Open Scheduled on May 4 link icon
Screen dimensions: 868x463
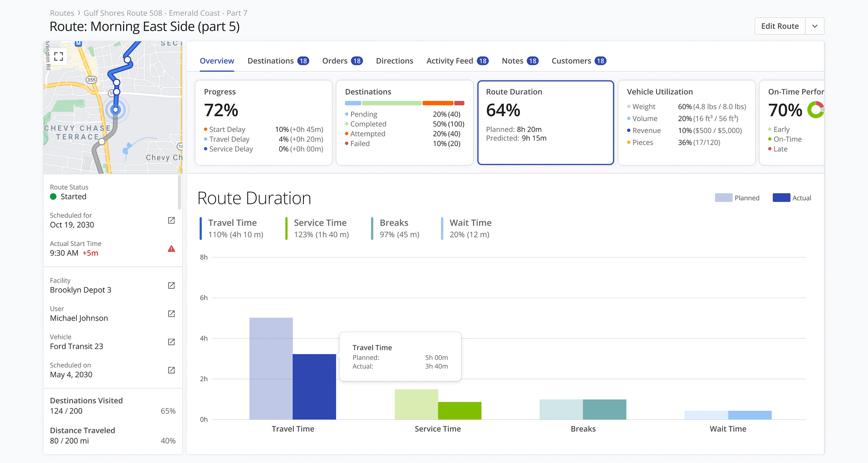coord(171,370)
